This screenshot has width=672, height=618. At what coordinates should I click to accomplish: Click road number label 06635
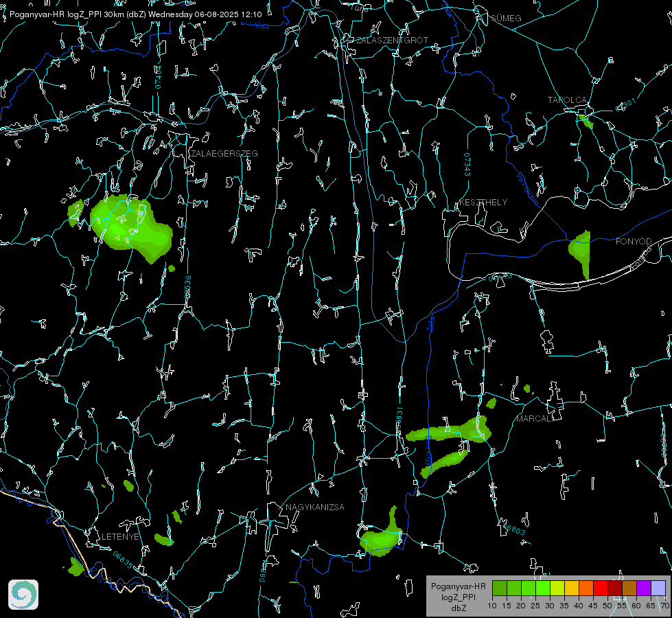(x=123, y=560)
